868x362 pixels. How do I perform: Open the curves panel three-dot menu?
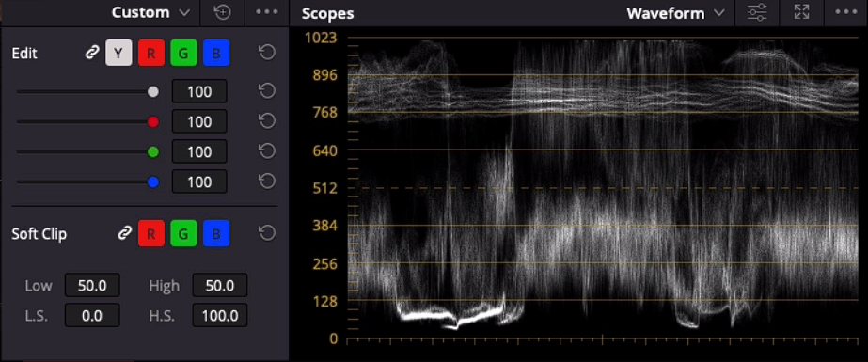[267, 12]
